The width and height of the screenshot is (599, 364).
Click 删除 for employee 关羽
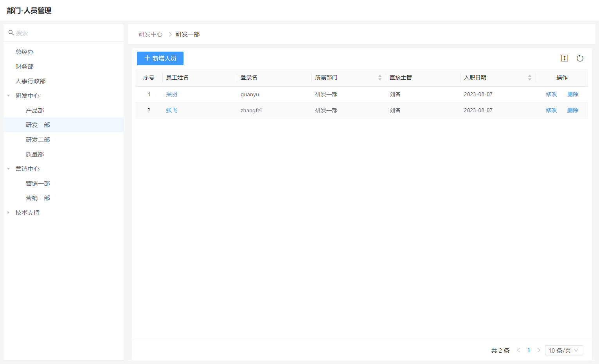coord(572,94)
